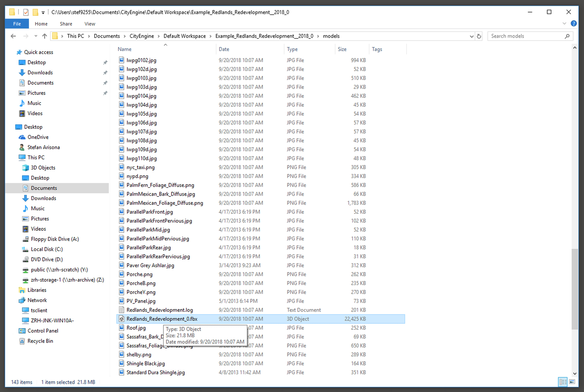Customize Quick Access Toolbar dropdown arrow
This screenshot has height=392, width=584.
pos(43,12)
